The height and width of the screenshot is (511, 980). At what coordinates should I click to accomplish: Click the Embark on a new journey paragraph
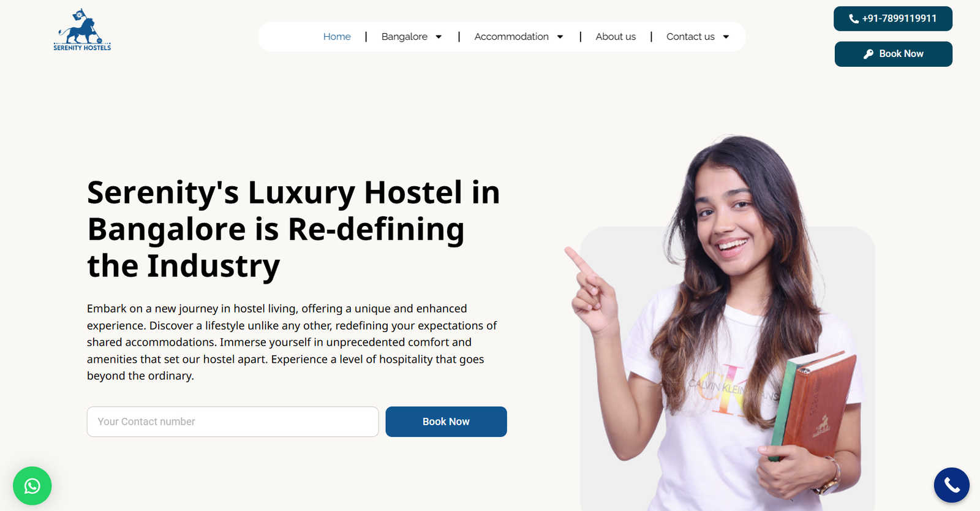292,342
